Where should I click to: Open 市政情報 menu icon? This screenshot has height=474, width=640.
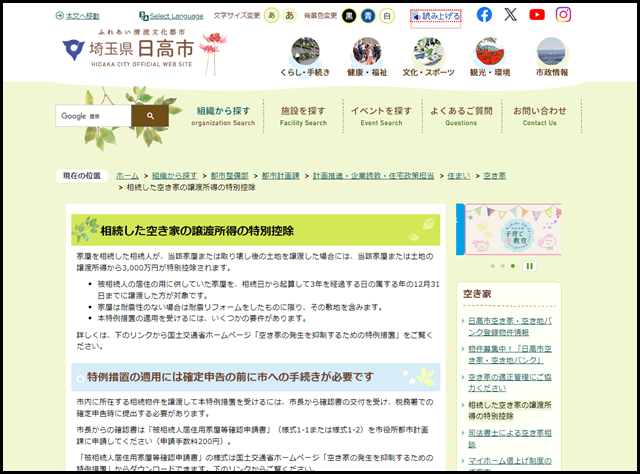(551, 57)
